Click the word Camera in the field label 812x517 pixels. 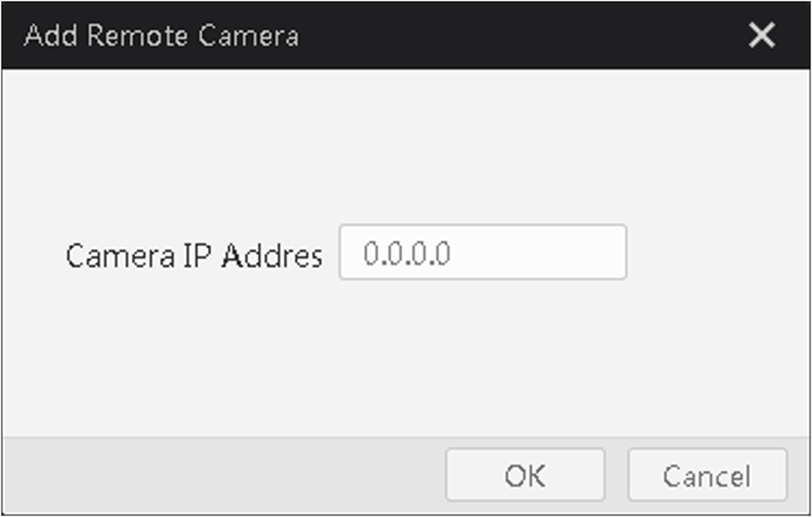point(119,256)
